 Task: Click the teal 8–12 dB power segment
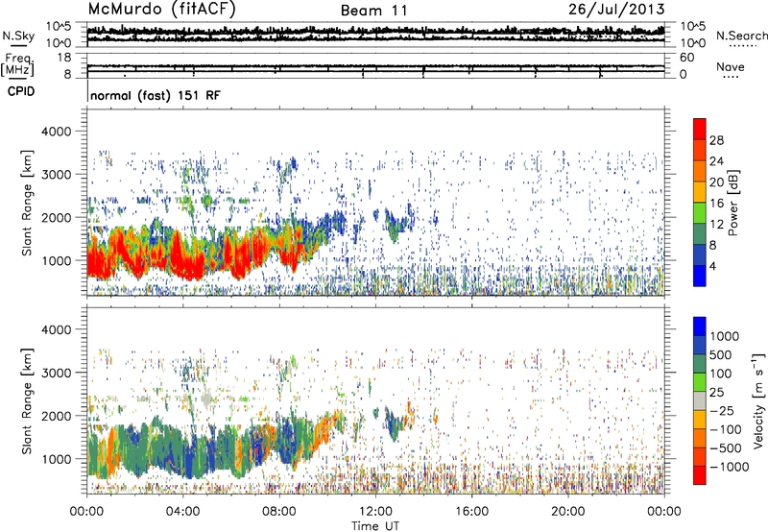point(700,234)
